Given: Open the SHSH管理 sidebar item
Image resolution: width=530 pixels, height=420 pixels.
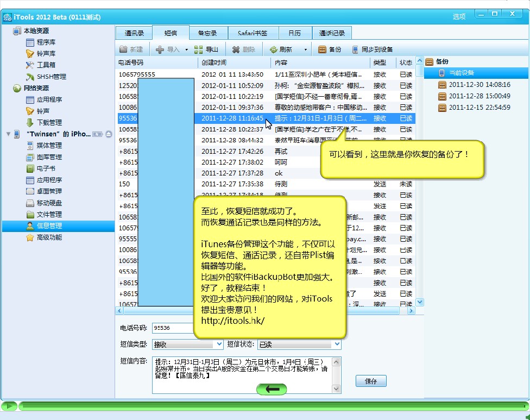Looking at the screenshot, I should [x=51, y=77].
